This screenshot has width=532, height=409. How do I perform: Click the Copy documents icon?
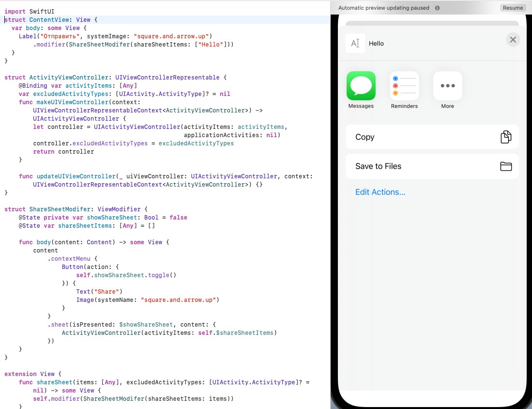click(x=506, y=137)
